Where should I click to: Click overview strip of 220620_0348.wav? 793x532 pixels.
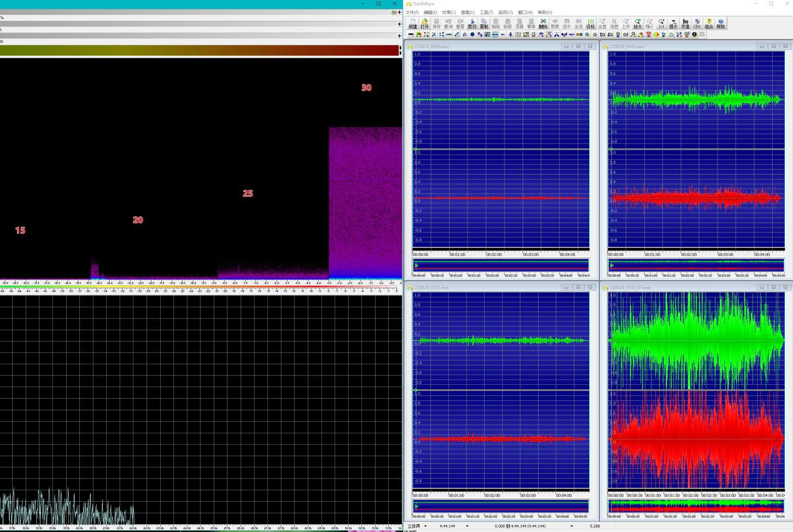click(501, 265)
